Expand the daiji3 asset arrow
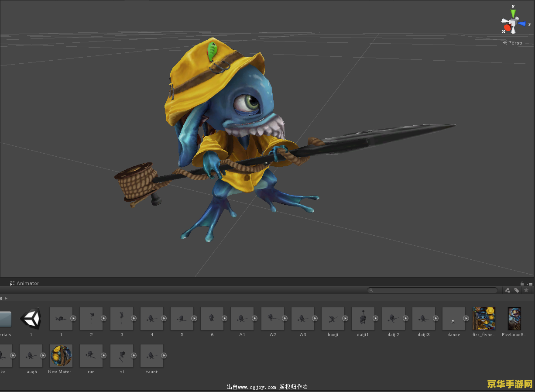The height and width of the screenshot is (392, 535). pyautogui.click(x=436, y=318)
